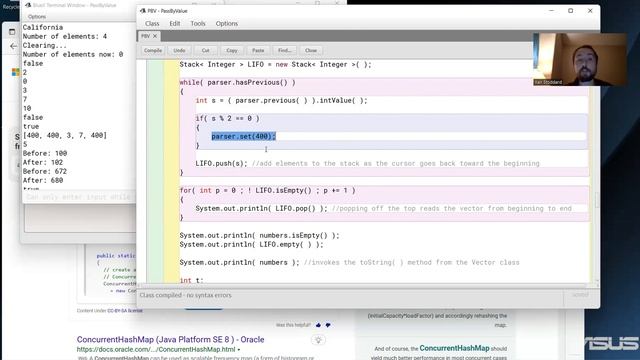
Task: Click the highlighted parser.set(400); line
Action: (244, 136)
